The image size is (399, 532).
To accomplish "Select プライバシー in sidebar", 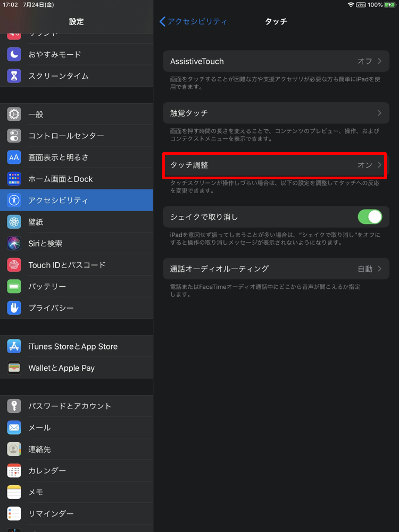I will 76,307.
